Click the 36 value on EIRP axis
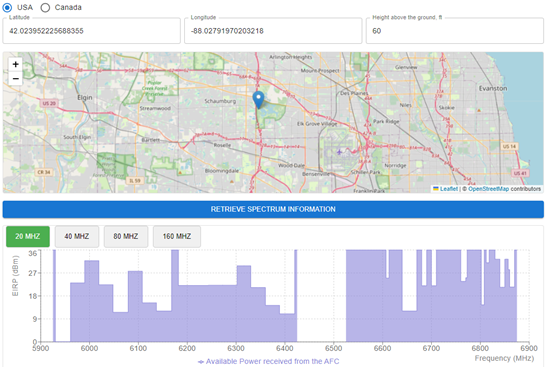This screenshot has height=367, width=546. [x=32, y=253]
